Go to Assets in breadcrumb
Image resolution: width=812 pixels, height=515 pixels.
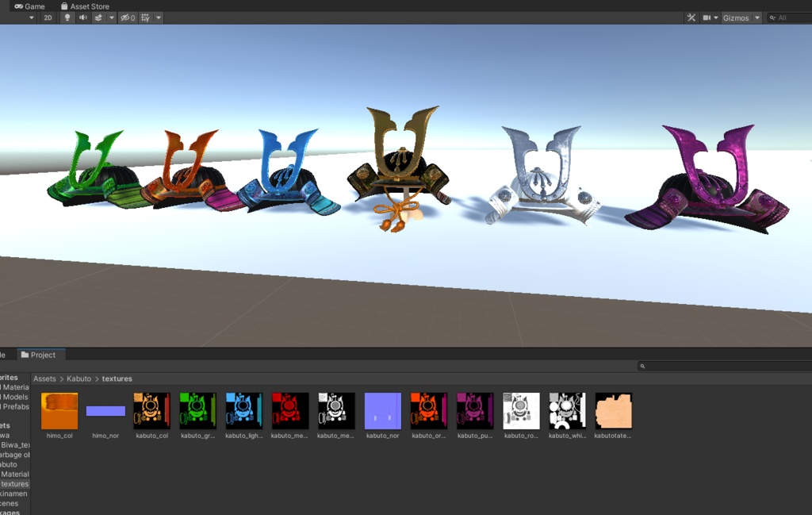click(44, 379)
